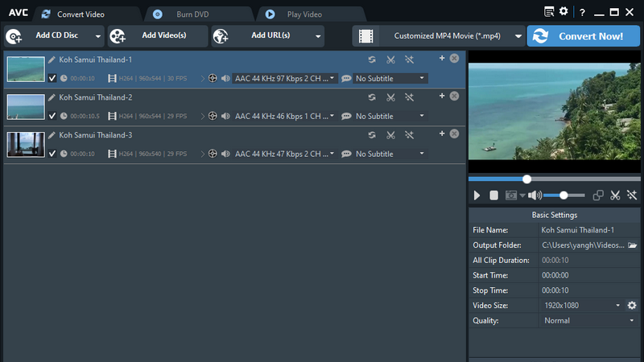
Task: Click the preview playback seek slider handle
Action: (x=527, y=179)
